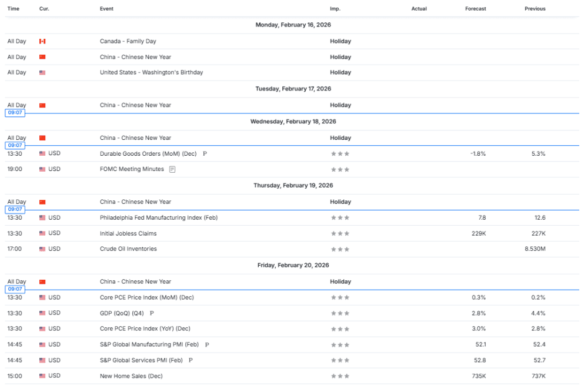Click the Forecast column header

tap(475, 9)
